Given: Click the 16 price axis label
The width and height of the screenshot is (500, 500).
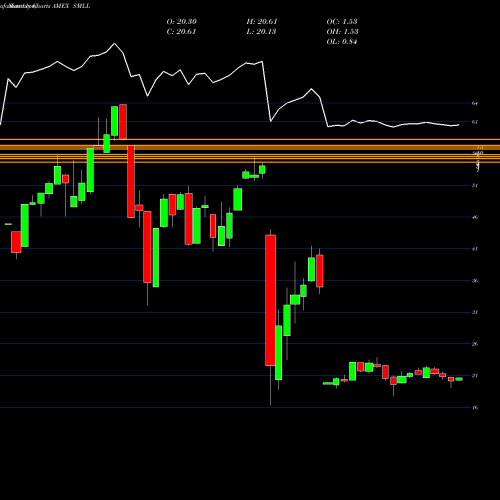Looking at the screenshot, I should (x=475, y=407).
